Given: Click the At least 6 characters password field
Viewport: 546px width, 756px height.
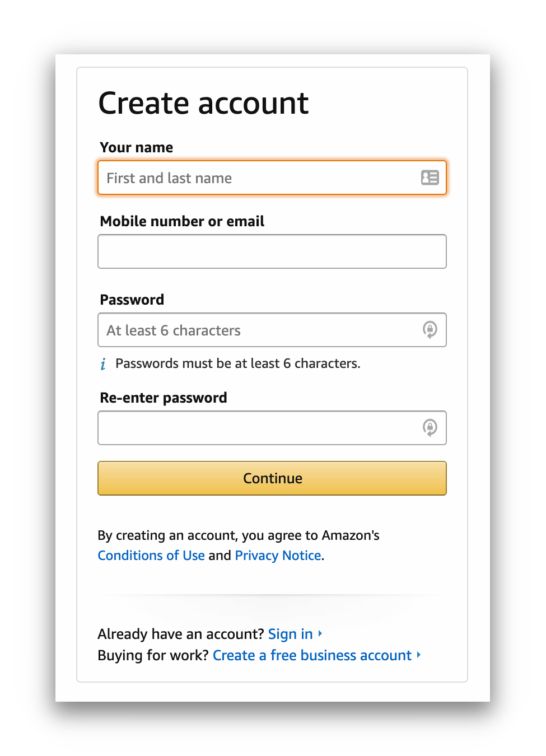Looking at the screenshot, I should point(252,330).
